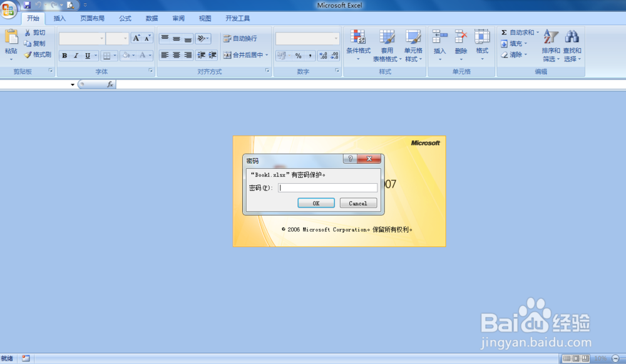The image size is (626, 364).
Task: Click the Format Painter (格式刷) brush
Action: click(28, 54)
